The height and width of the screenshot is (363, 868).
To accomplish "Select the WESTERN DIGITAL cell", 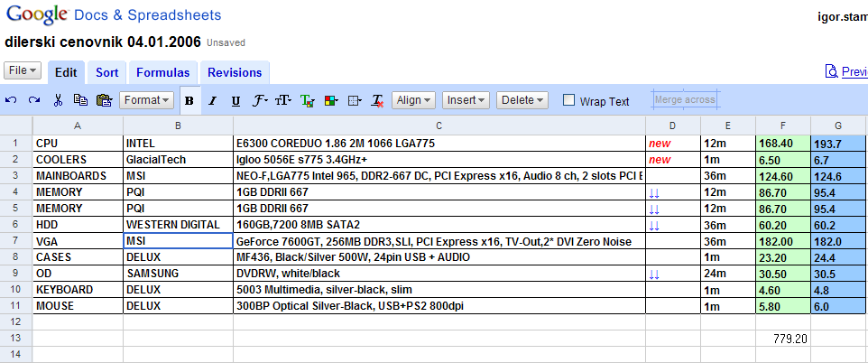I will 178,225.
